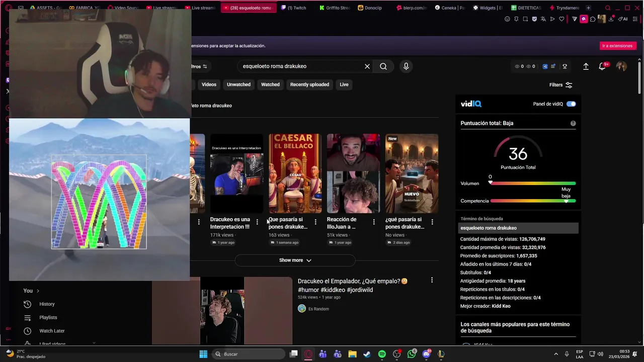
Task: Open the browser downloads icon
Action: click(x=611, y=19)
